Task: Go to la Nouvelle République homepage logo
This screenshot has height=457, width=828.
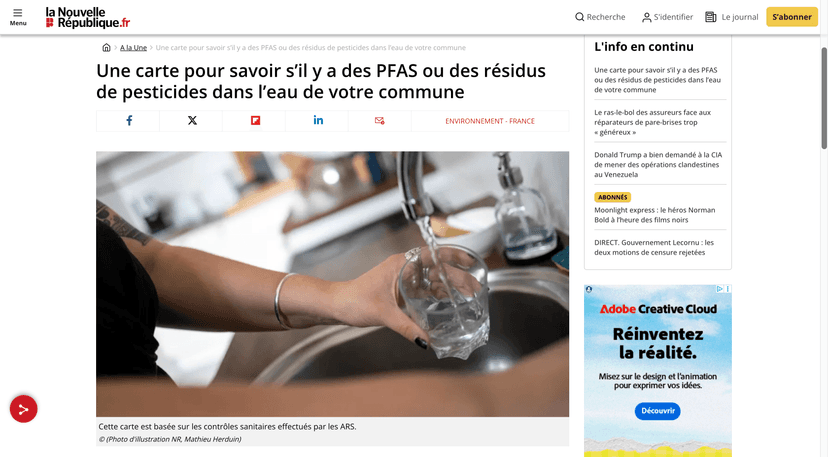Action: point(88,17)
